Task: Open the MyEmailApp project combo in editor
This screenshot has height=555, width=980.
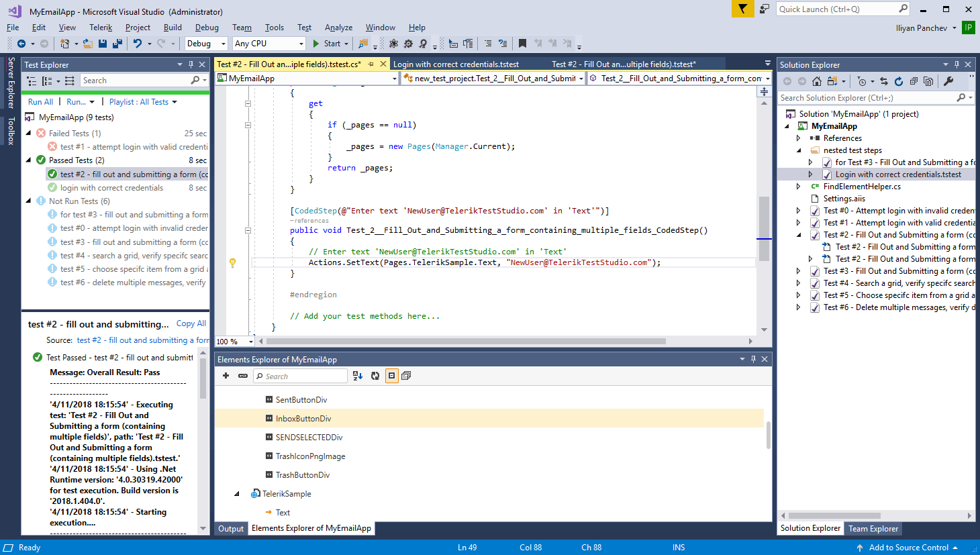Action: [307, 79]
